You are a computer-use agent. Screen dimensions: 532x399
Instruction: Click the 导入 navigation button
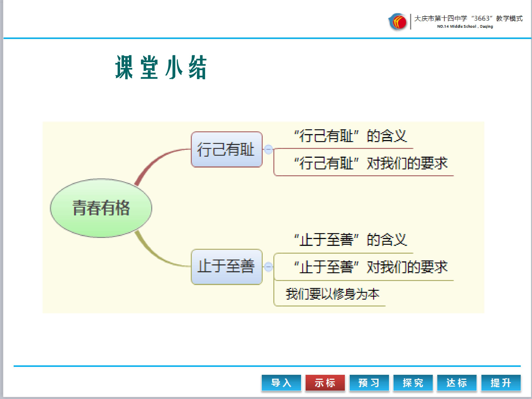(x=281, y=383)
